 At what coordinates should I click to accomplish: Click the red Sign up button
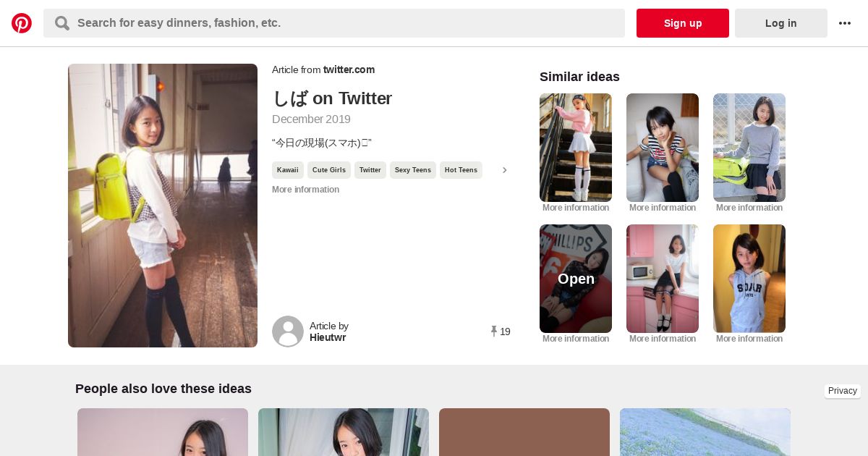683,23
